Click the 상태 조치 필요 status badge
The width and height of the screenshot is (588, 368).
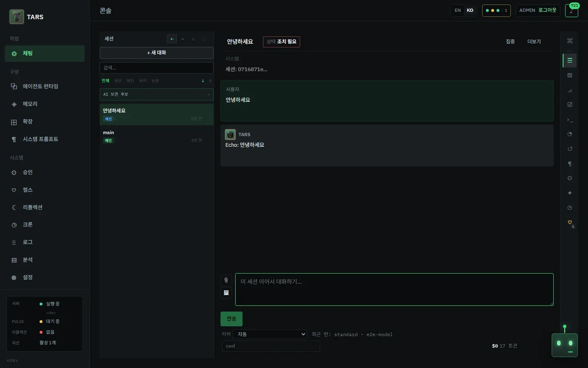282,42
